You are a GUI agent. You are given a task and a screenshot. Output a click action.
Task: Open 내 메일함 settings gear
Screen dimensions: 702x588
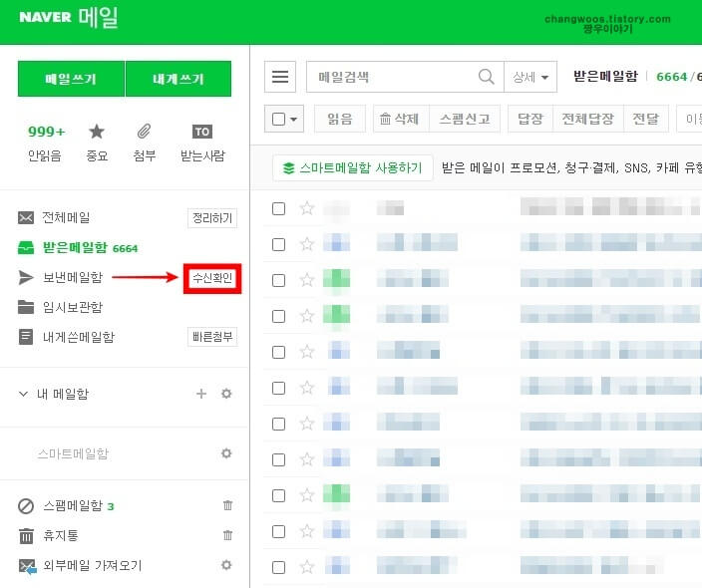point(226,394)
